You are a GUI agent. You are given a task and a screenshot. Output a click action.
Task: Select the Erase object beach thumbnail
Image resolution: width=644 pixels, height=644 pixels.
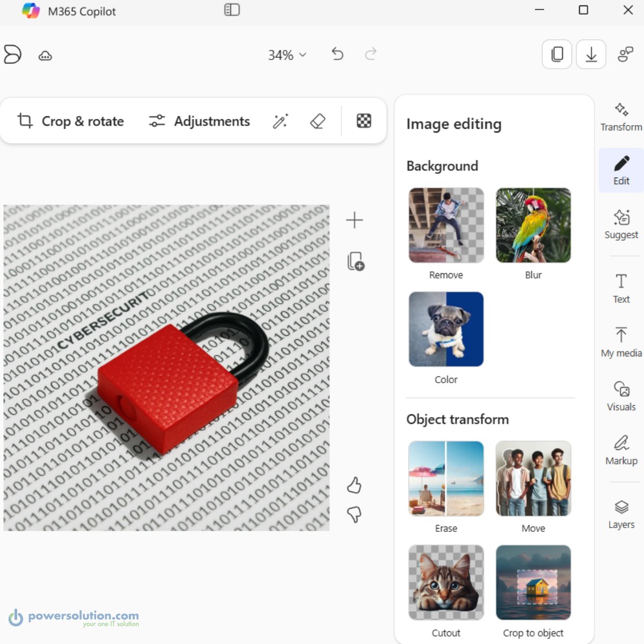[446, 478]
